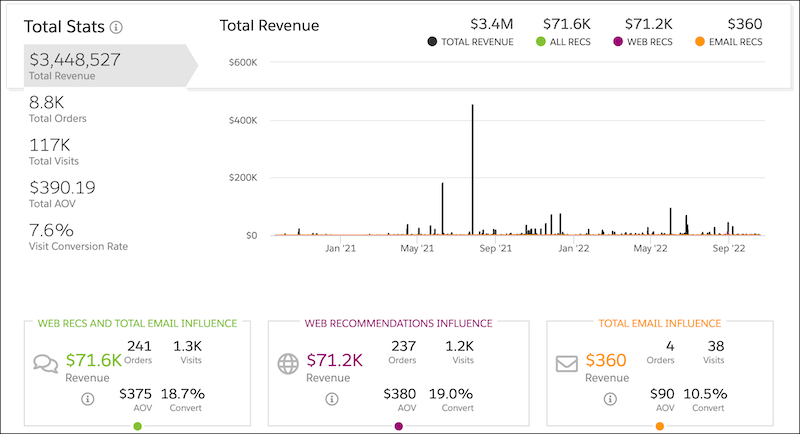The height and width of the screenshot is (434, 800).
Task: Click the 4 Orders value
Action: 670,346
